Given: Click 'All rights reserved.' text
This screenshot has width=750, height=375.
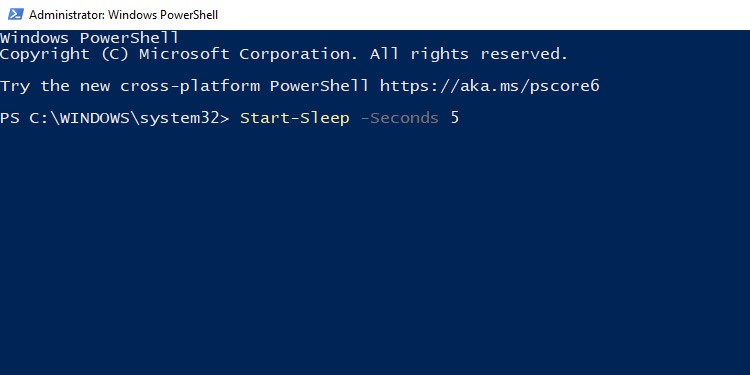Looking at the screenshot, I should click(x=469, y=55).
